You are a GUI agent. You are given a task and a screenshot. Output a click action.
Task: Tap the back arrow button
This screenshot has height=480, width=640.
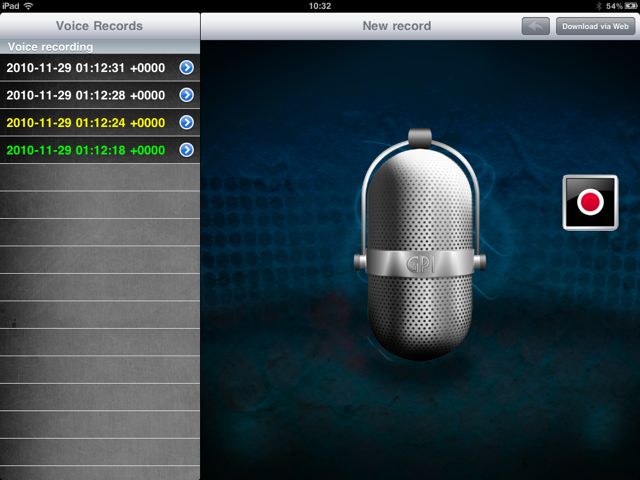[x=536, y=26]
